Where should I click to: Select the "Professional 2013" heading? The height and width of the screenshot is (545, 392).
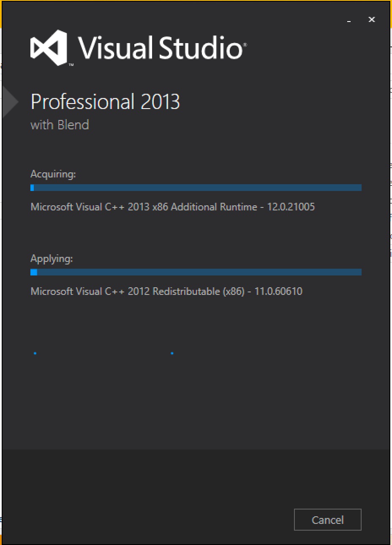point(105,102)
